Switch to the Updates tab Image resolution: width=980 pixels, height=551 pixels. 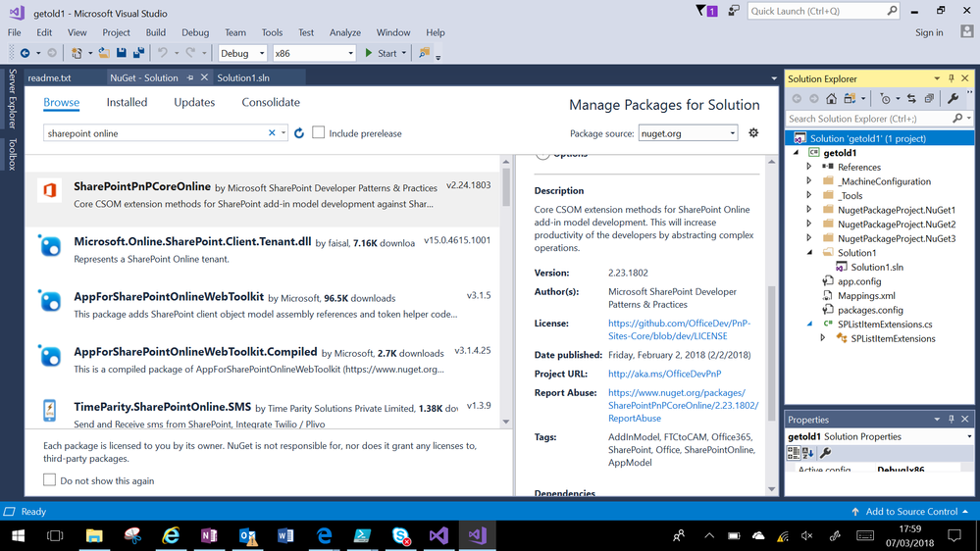tap(194, 102)
